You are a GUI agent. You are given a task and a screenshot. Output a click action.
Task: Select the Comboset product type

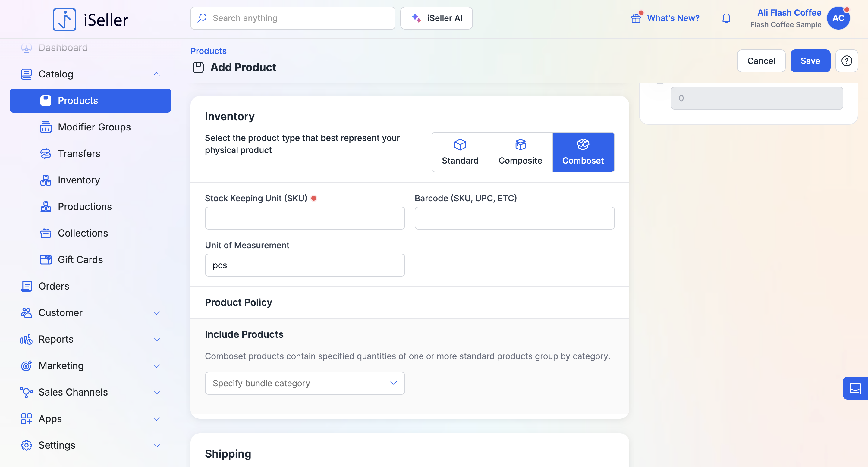(x=583, y=152)
